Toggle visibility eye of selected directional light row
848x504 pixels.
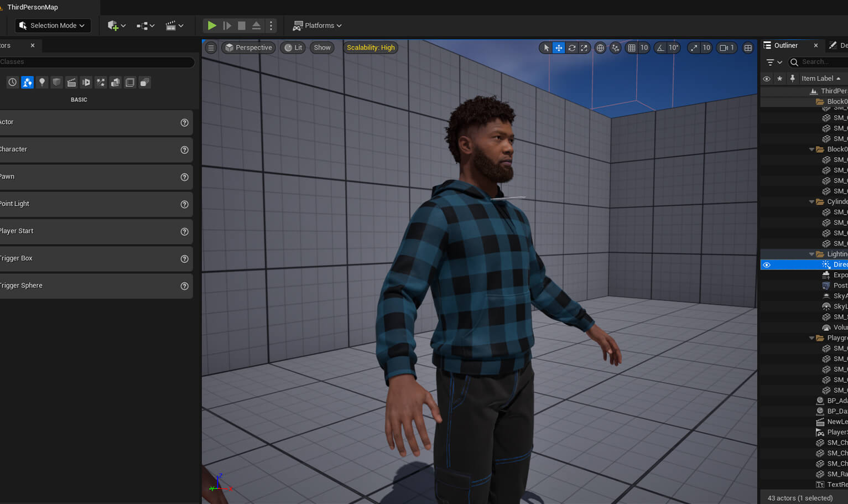(x=767, y=264)
